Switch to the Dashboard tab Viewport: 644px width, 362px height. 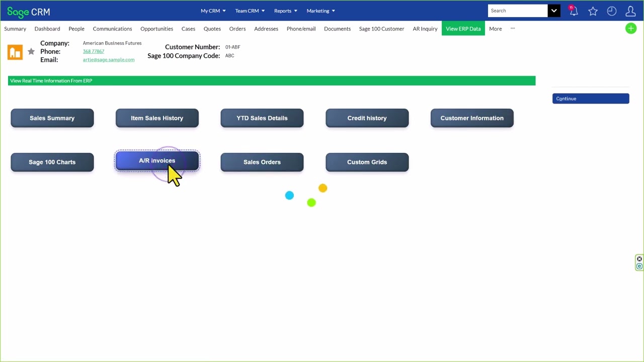click(47, 29)
